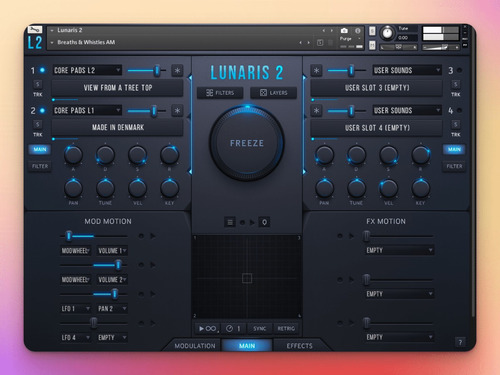Click the snowflake freeze icon for layer 1
Screen dimensions: 500x375
[x=177, y=70]
